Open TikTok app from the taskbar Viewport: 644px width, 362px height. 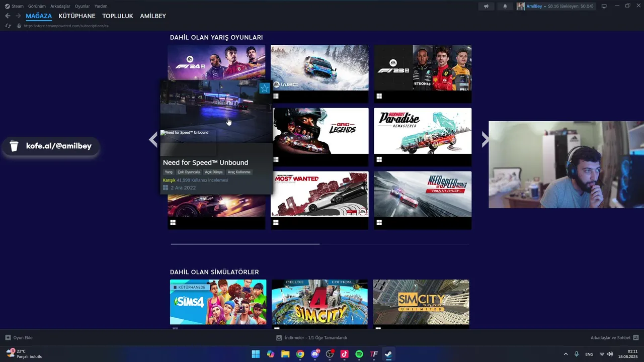344,354
